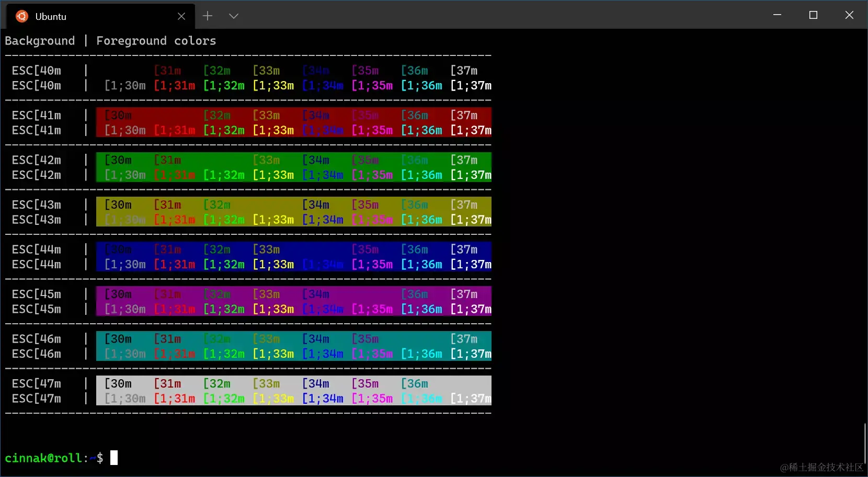Click [1;37m on the magenta ESC[45m background

[x=471, y=309]
